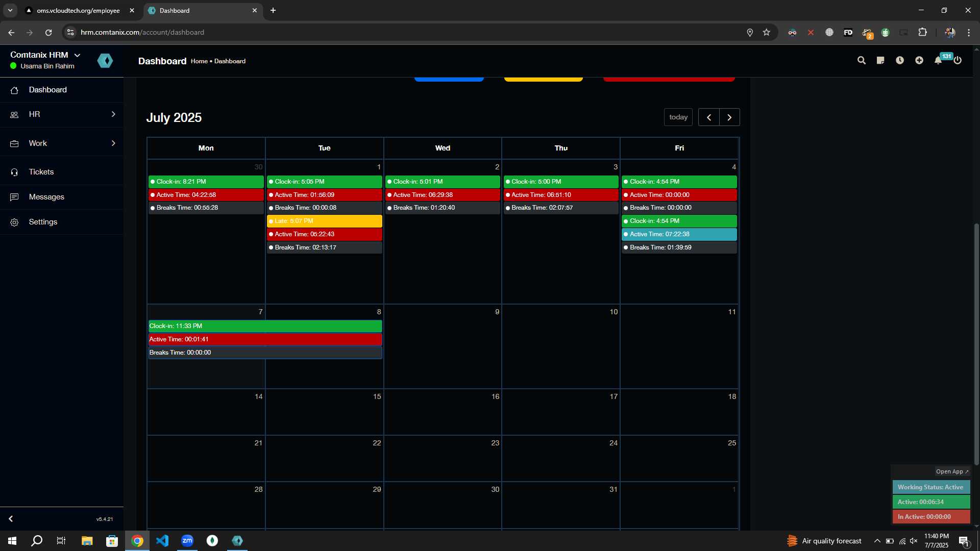Click the power logout icon

pos(958,61)
